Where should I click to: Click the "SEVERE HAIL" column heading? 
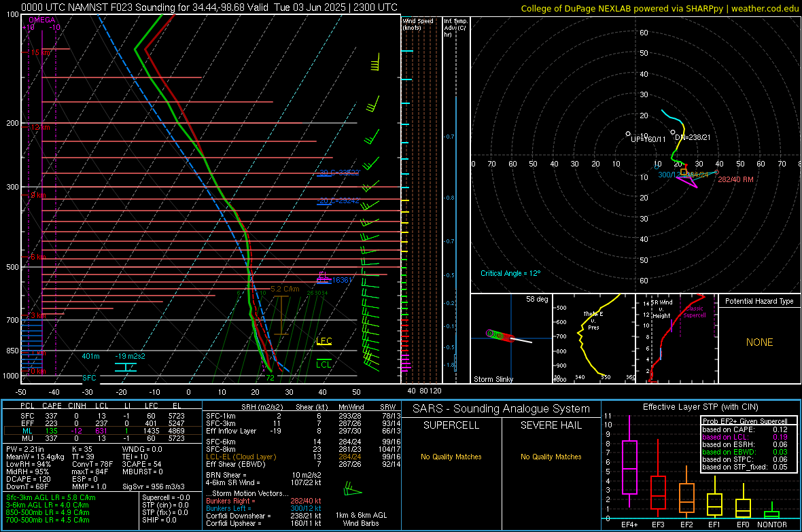[551, 425]
